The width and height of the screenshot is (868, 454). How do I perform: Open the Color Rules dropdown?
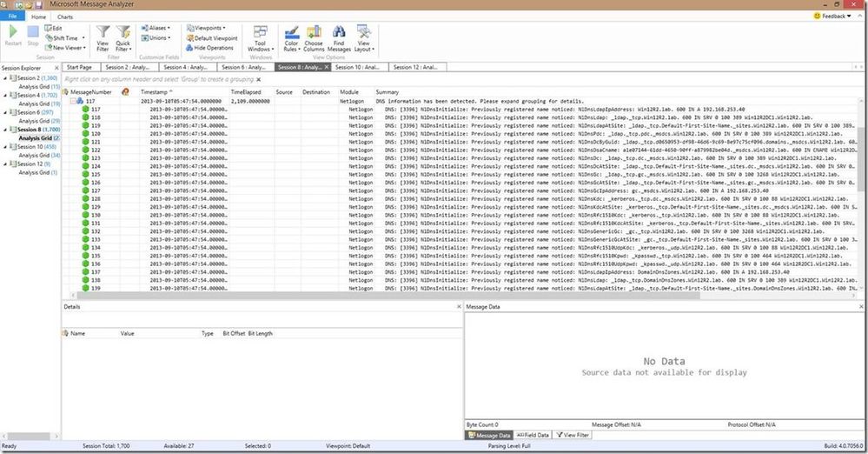click(x=292, y=39)
